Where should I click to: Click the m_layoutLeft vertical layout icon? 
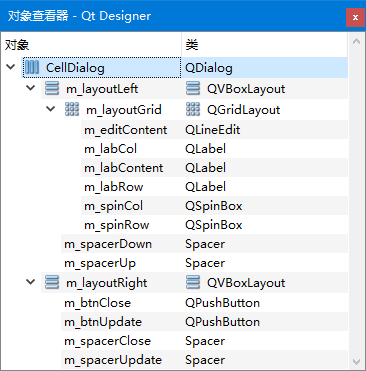[x=52, y=89]
